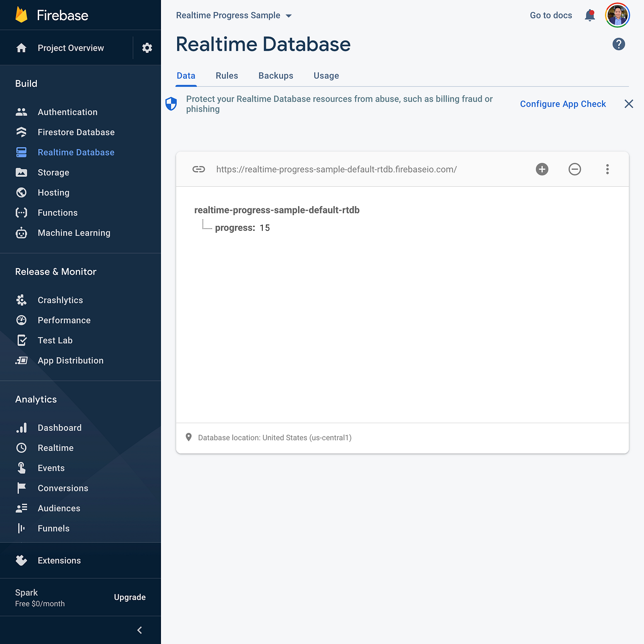Expand the database node options menu
The width and height of the screenshot is (644, 644).
607,169
